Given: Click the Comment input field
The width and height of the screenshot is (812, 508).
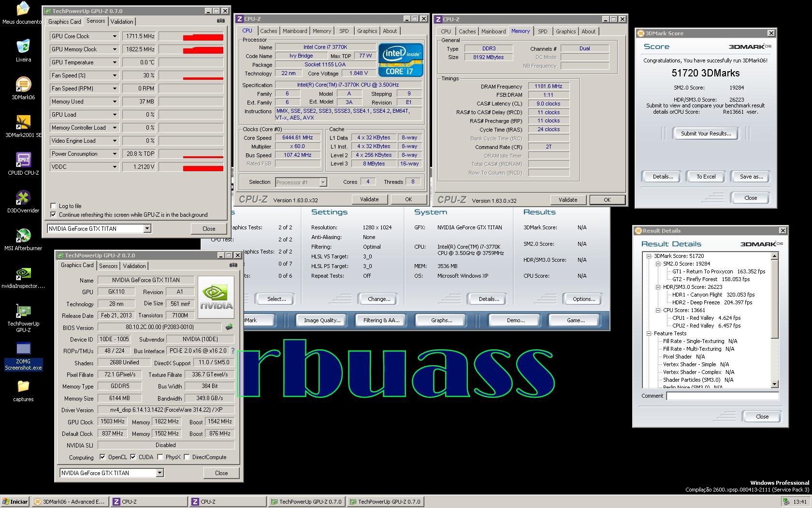Looking at the screenshot, I should pos(722,396).
